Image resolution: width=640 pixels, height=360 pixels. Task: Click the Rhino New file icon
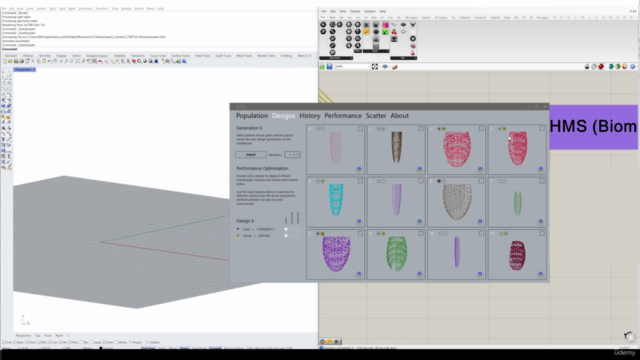point(5,61)
